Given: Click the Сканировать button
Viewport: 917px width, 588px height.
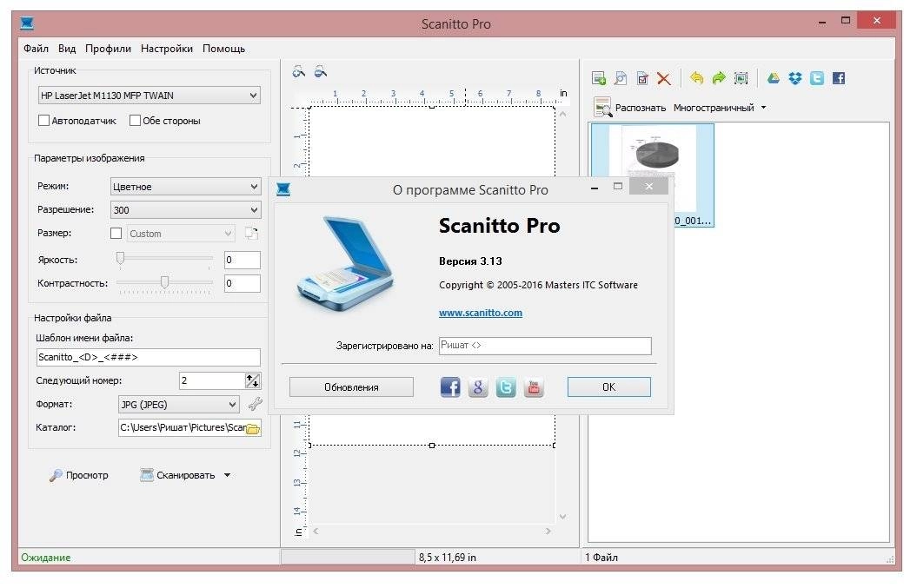Looking at the screenshot, I should click(x=178, y=475).
